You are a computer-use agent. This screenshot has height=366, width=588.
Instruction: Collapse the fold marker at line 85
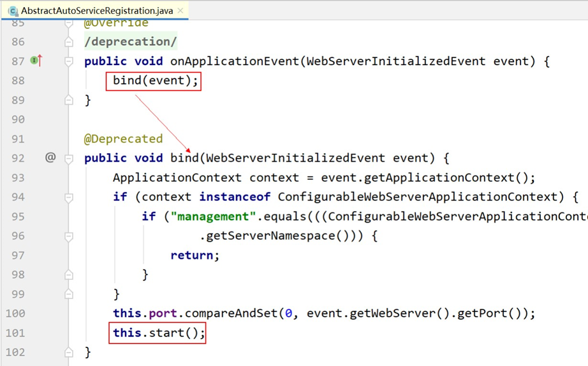tap(69, 23)
